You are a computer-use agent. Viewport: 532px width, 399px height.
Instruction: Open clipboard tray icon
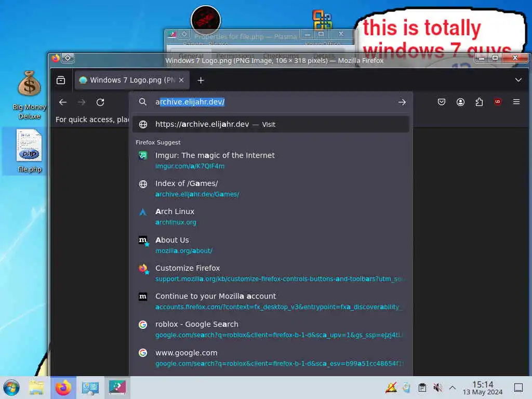422,388
